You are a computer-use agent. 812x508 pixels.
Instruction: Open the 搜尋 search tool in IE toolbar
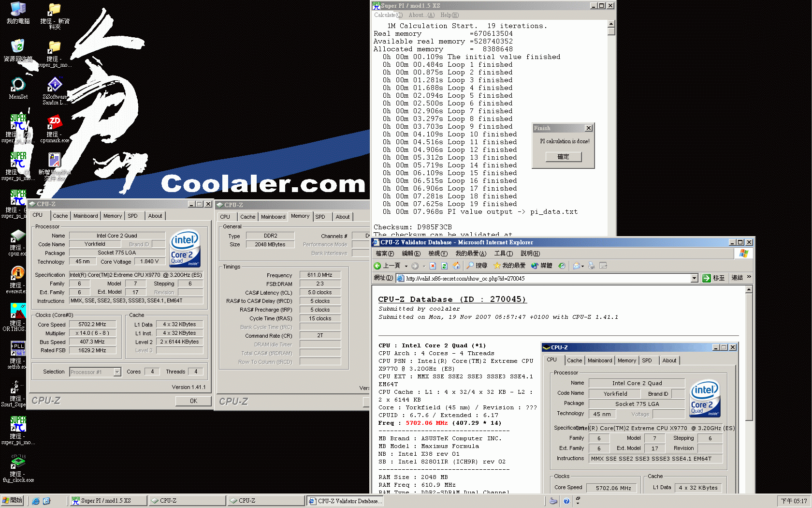click(x=477, y=266)
